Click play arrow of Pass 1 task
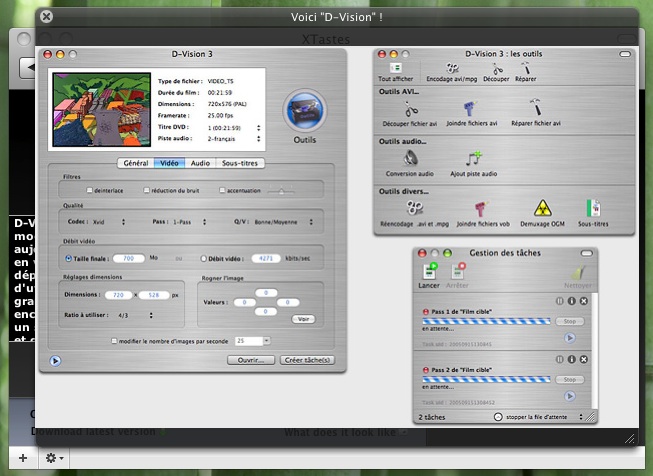The height and width of the screenshot is (476, 653). [570, 338]
